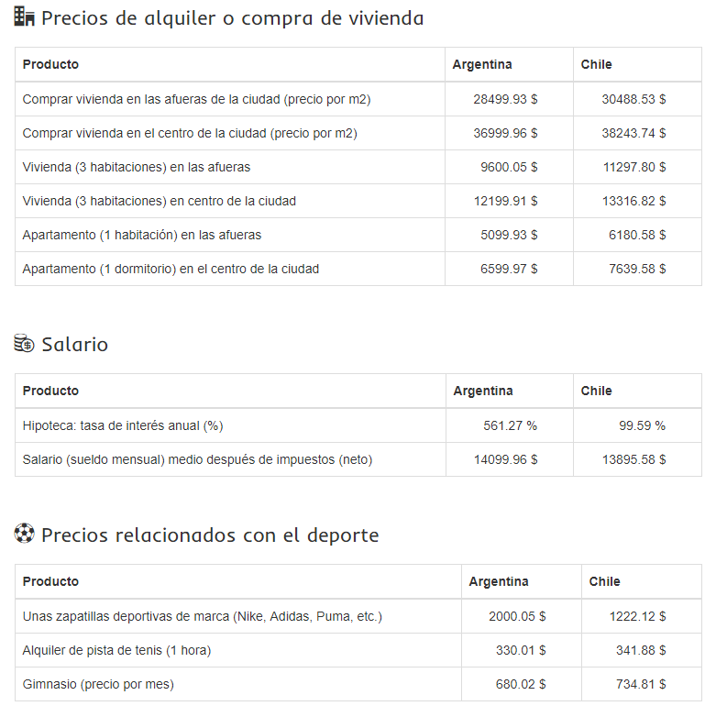Click 'Comprar vivienda en el centro' row label

pos(190,133)
